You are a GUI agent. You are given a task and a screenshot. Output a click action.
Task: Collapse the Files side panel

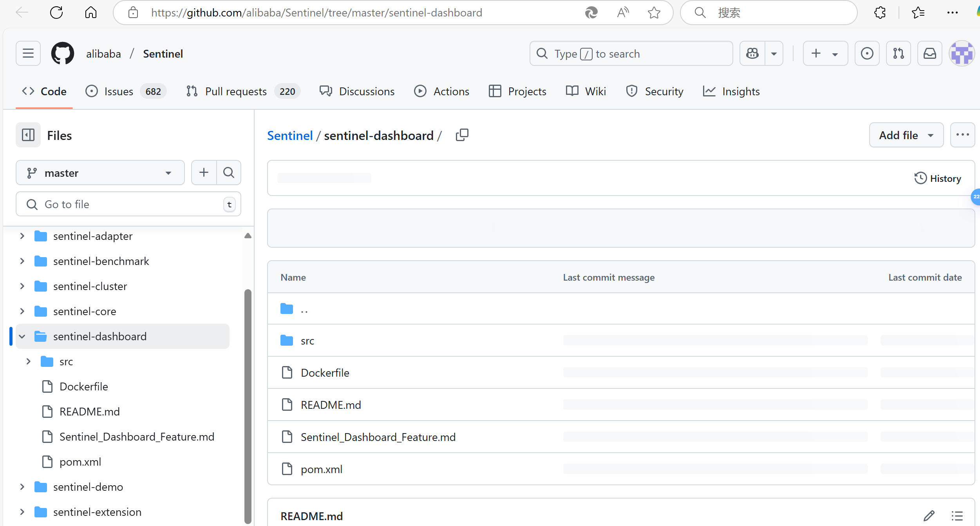[x=28, y=135]
